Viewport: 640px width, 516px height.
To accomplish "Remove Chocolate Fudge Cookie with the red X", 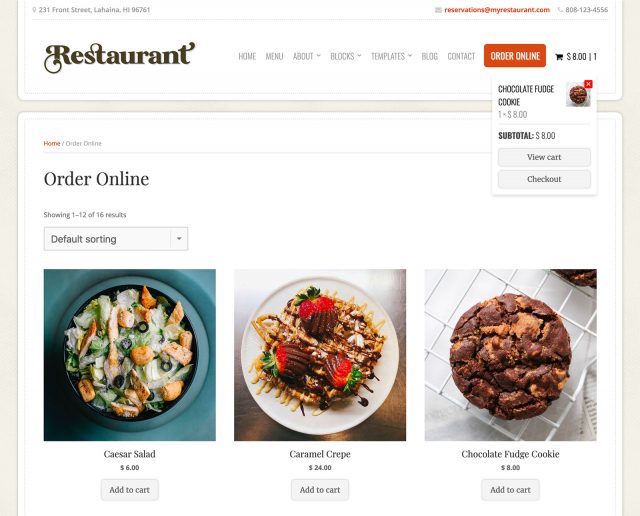I will click(x=588, y=84).
